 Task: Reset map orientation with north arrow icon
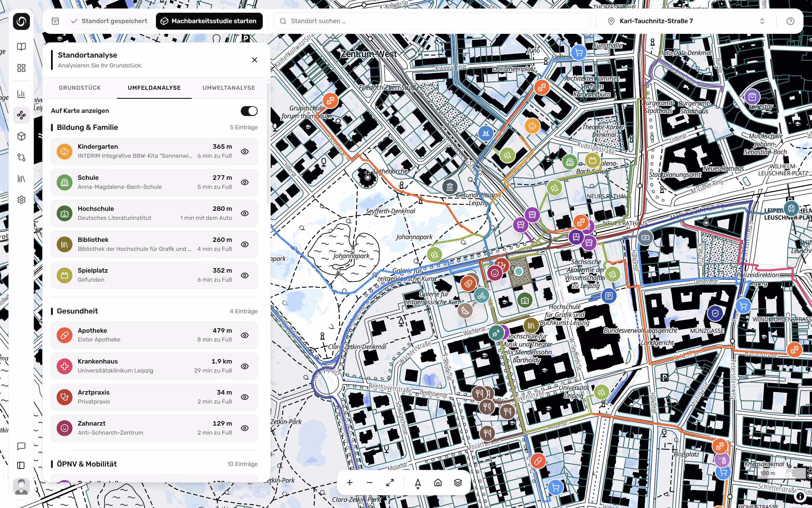click(x=418, y=483)
